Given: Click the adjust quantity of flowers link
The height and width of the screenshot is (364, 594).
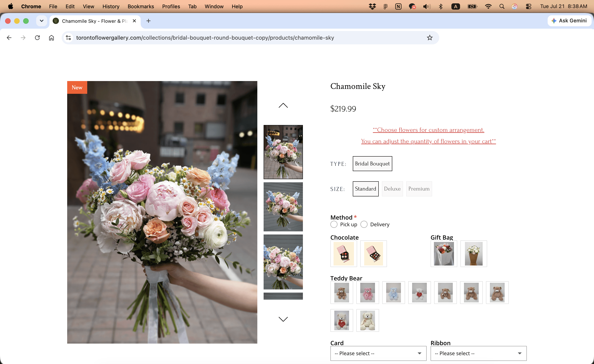Looking at the screenshot, I should pos(428,141).
